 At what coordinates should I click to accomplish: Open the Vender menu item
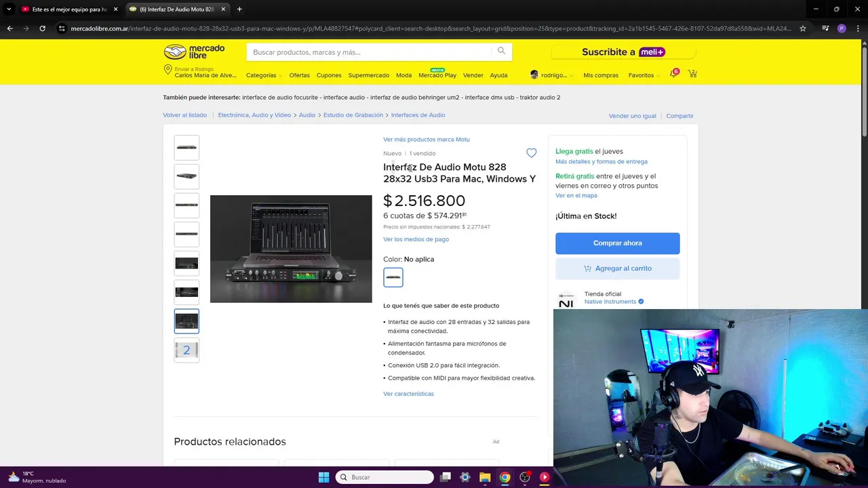pyautogui.click(x=473, y=75)
